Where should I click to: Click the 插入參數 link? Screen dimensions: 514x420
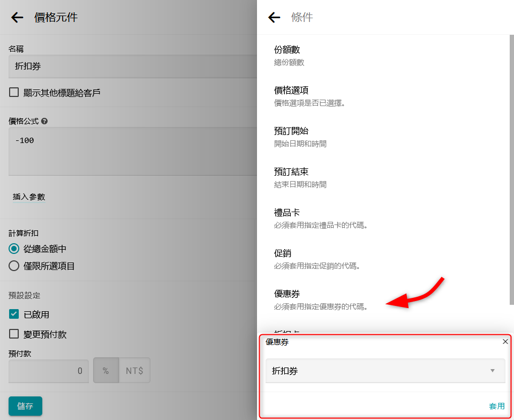[29, 197]
